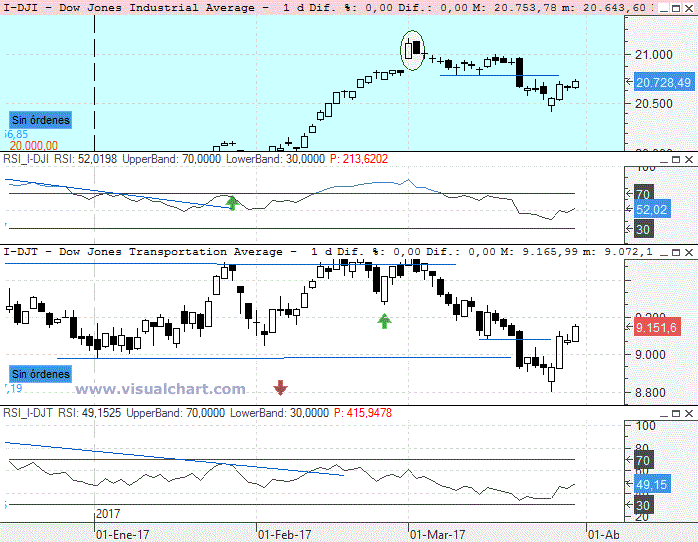Click the 'Sin órdenes' label in Dow Jones Industrial chart
This screenshot has width=698, height=542.
pyautogui.click(x=41, y=120)
